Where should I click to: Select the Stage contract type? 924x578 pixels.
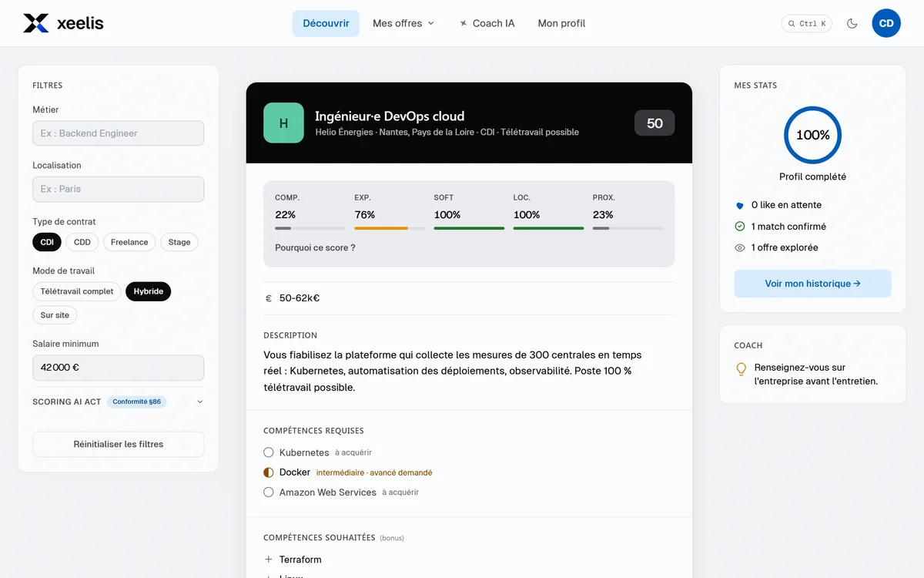pos(179,242)
